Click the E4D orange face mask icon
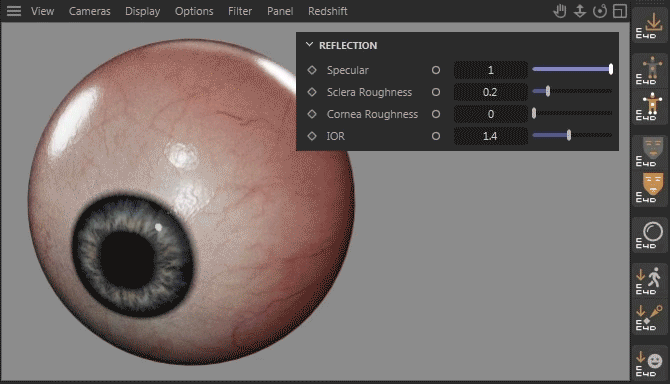This screenshot has height=384, width=670. coord(649,188)
